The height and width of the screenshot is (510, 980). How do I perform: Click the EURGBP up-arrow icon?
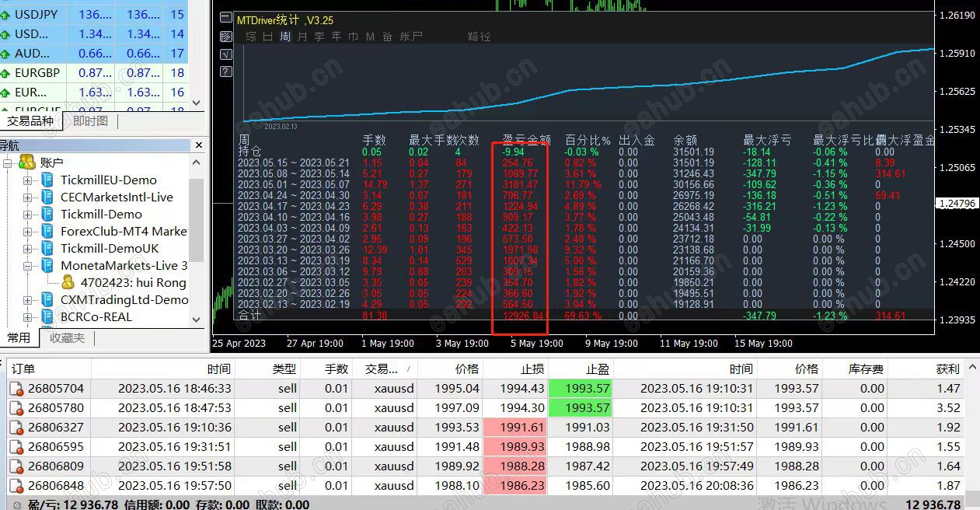pos(5,73)
